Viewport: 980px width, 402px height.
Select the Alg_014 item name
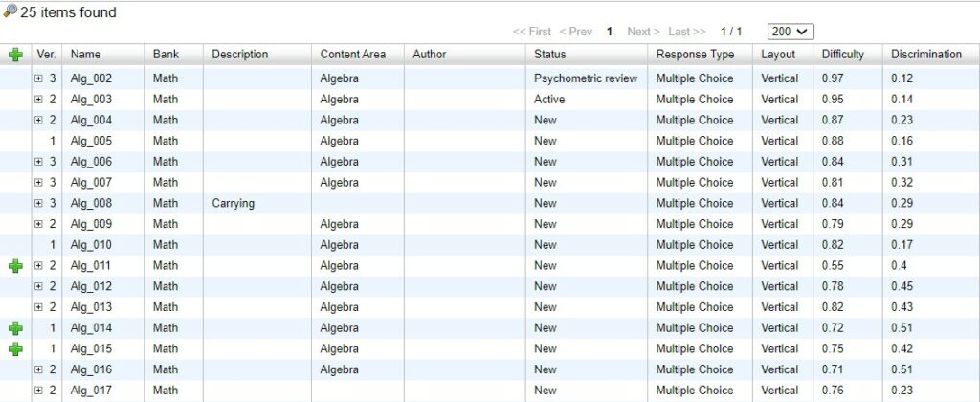(x=91, y=327)
